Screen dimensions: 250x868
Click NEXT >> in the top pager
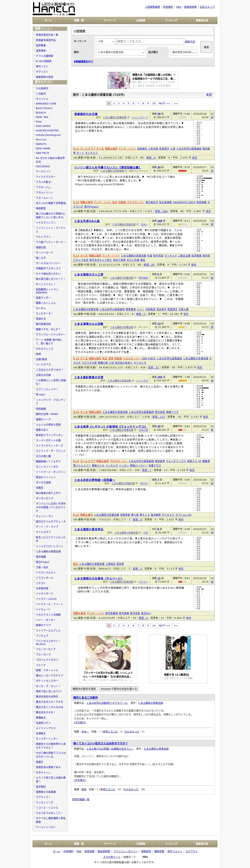pos(165,104)
